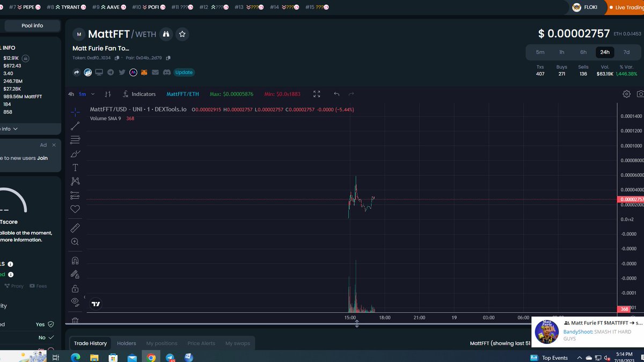Open the AAVE hot pair link

(x=109, y=8)
